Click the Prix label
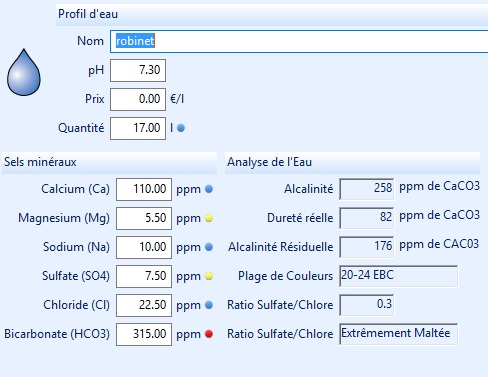The image size is (488, 377). (95, 99)
